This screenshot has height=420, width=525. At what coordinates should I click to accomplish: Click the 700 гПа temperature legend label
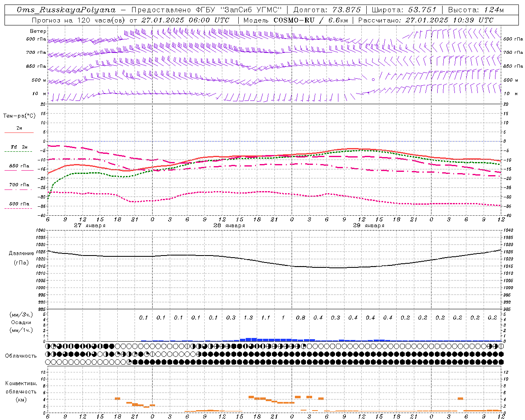click(x=19, y=185)
